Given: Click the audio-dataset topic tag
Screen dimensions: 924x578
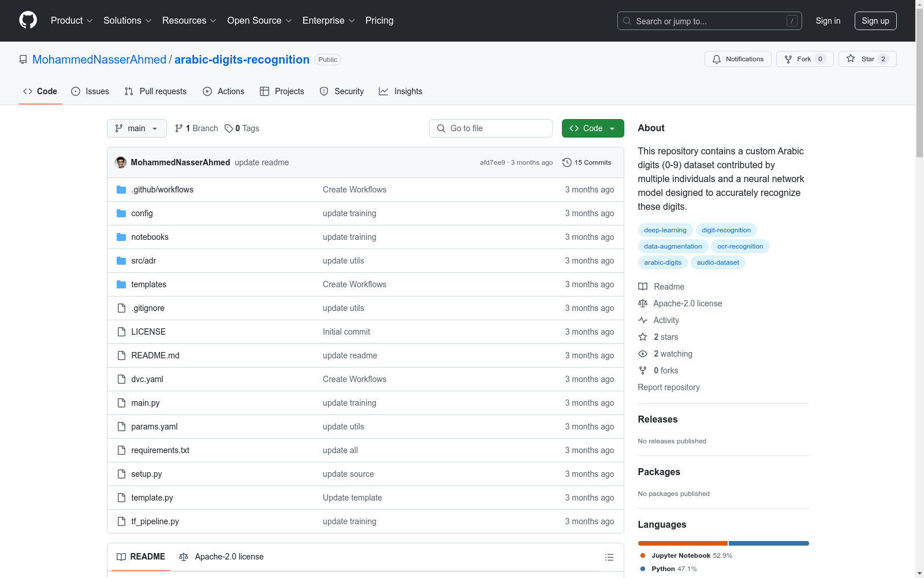Looking at the screenshot, I should click(718, 262).
